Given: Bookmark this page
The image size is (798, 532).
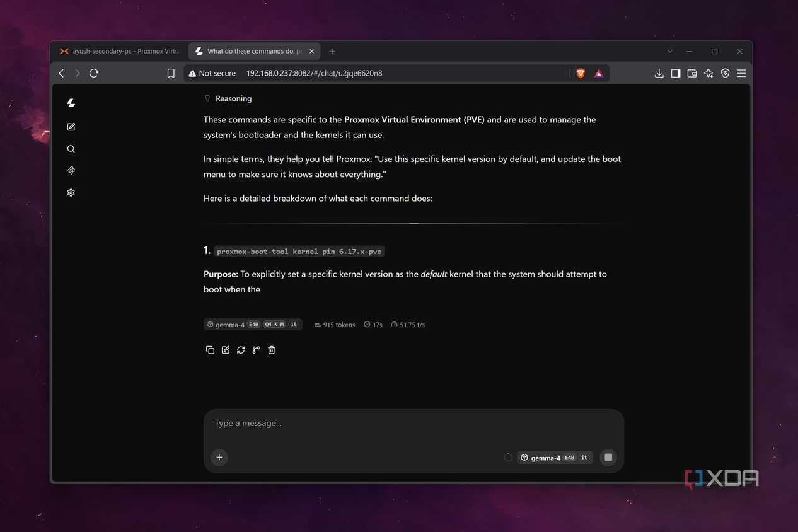Looking at the screenshot, I should pos(171,73).
